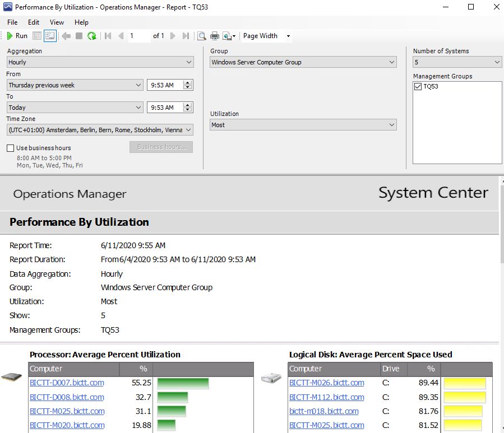Print the report using the printer icon
This screenshot has height=433, width=504.
[x=214, y=36]
